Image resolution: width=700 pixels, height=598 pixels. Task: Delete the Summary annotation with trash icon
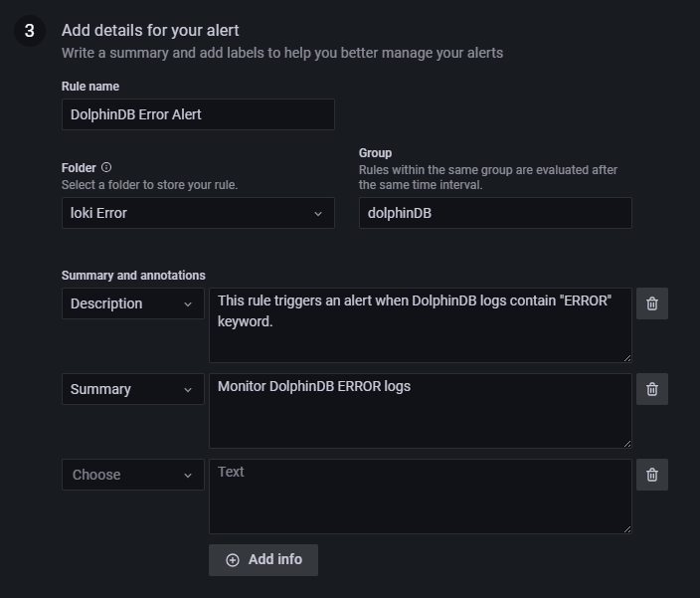click(x=651, y=389)
